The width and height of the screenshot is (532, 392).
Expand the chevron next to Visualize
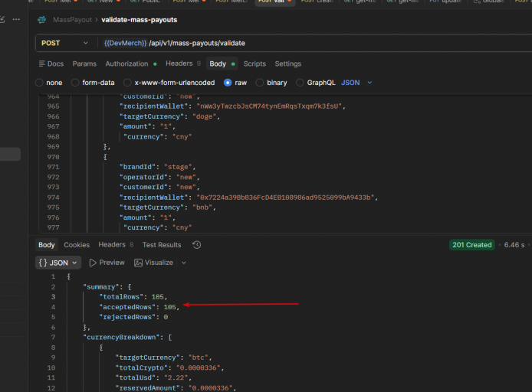tap(183, 263)
